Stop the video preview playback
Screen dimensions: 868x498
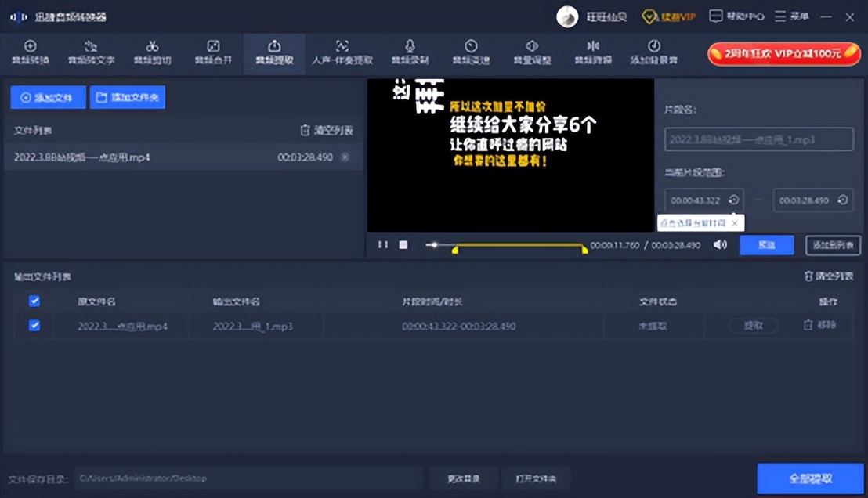(403, 244)
